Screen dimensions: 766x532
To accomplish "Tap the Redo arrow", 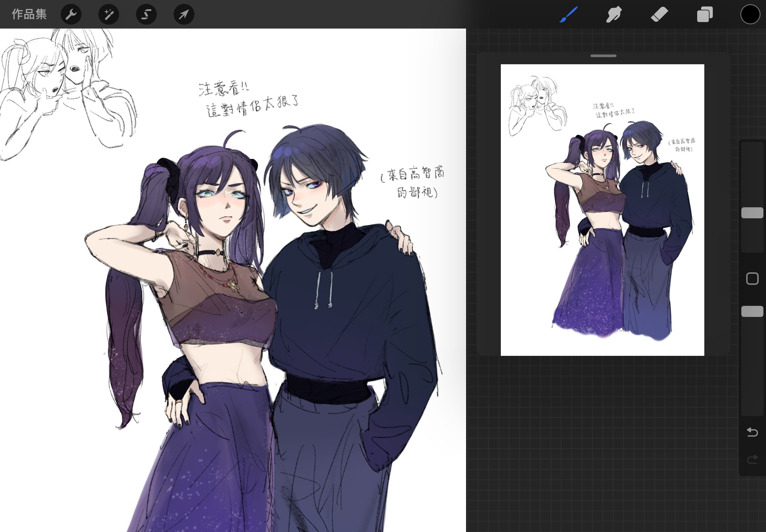I will pos(752,459).
